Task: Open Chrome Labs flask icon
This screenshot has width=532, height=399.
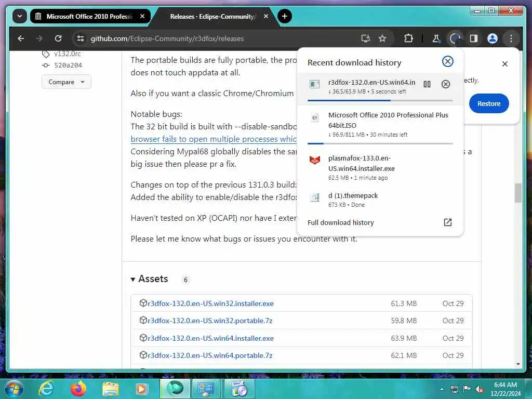Action: coord(436,38)
